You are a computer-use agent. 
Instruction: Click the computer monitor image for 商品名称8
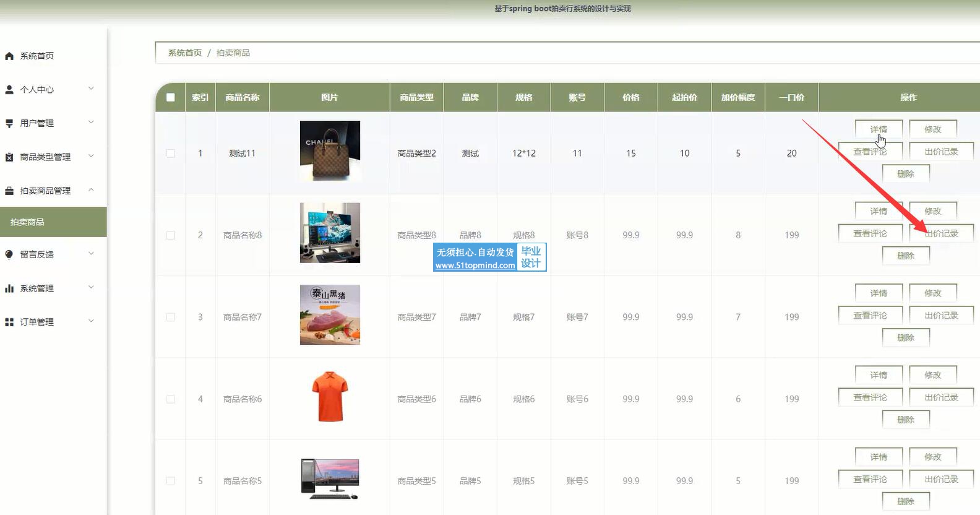click(330, 233)
